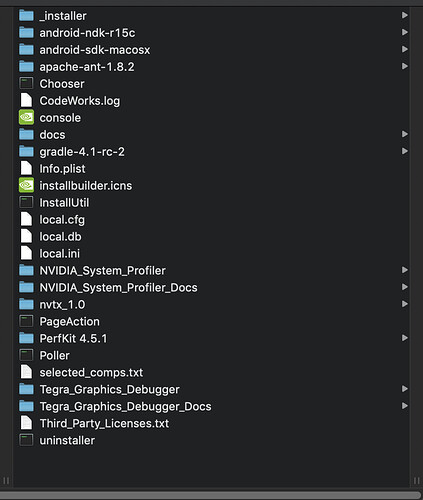Screen dimensions: 423x500
Task: Click the installbuilder.icns NVIDIA icon
Action: pos(26,185)
